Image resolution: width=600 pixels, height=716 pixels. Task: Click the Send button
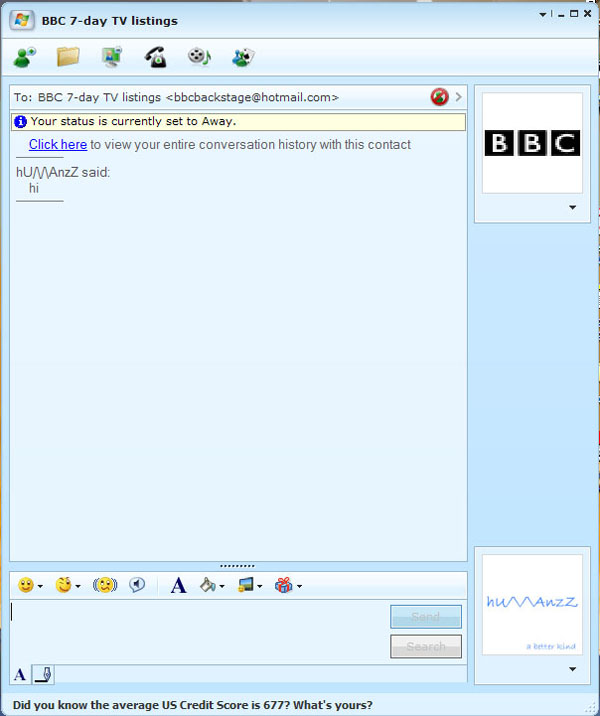tap(426, 617)
